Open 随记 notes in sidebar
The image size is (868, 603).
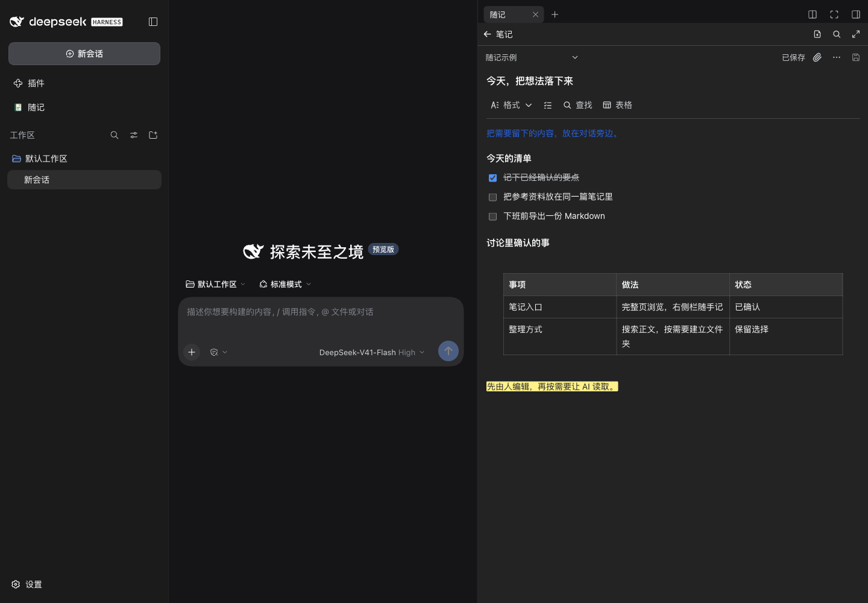[84, 107]
